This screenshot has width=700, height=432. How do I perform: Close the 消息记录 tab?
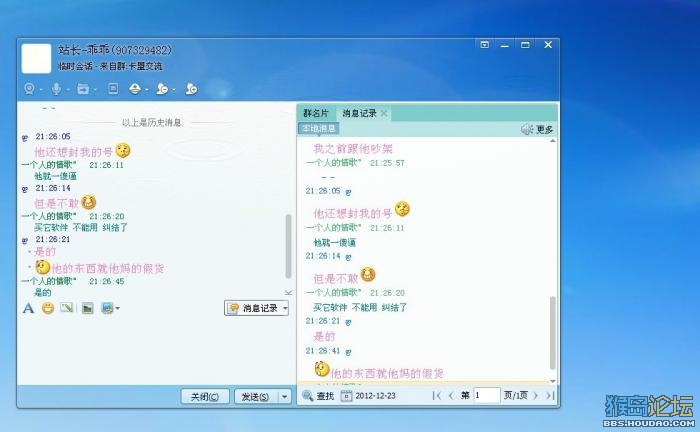tap(383, 113)
